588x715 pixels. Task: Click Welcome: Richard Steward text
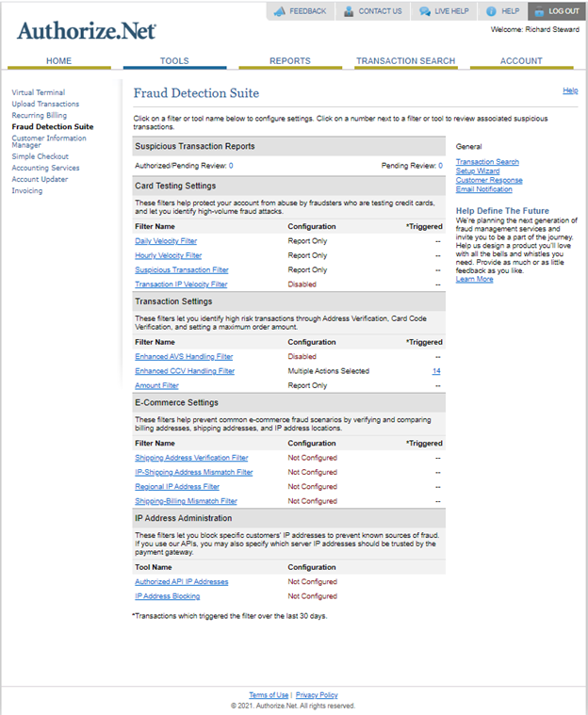[535, 29]
